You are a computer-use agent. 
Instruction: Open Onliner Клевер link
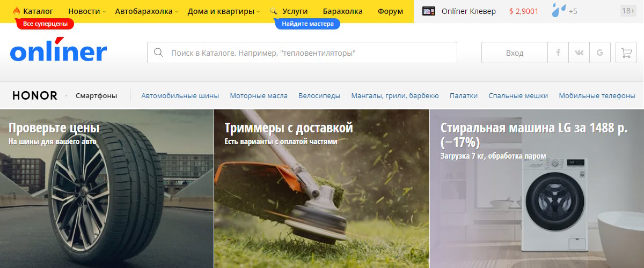pos(469,11)
